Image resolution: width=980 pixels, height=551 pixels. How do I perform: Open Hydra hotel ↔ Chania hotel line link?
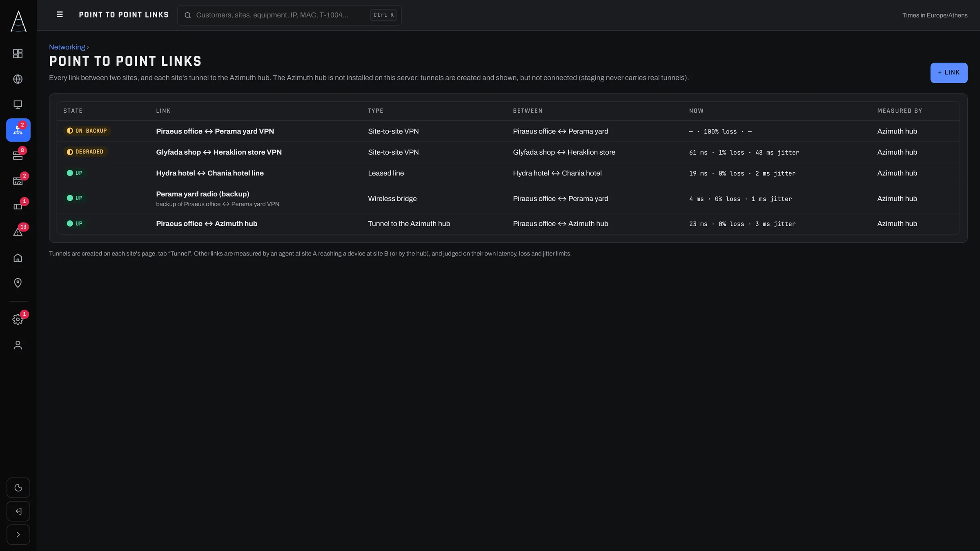click(x=210, y=173)
